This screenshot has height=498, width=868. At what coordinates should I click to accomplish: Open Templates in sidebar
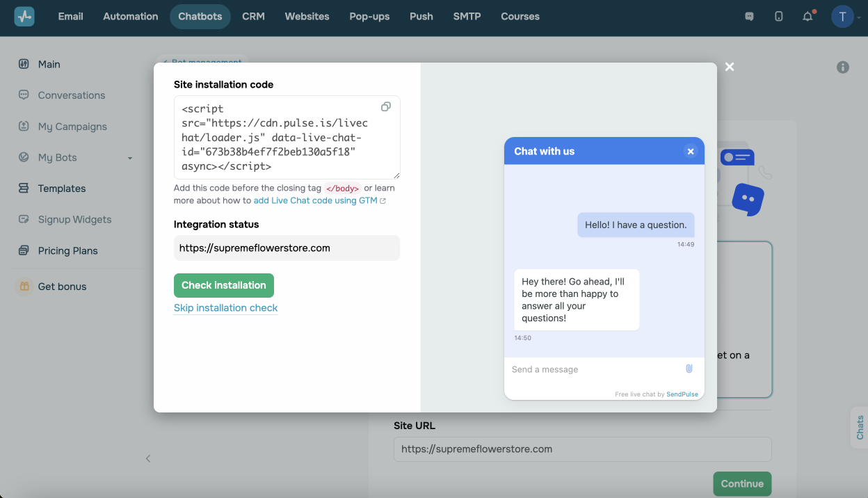pyautogui.click(x=62, y=188)
